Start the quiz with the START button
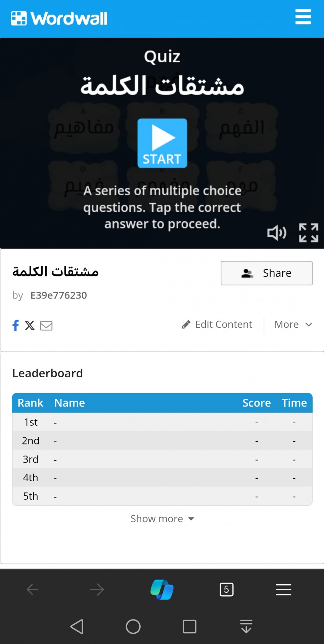Screen dimensions: 324x644 pos(162,143)
